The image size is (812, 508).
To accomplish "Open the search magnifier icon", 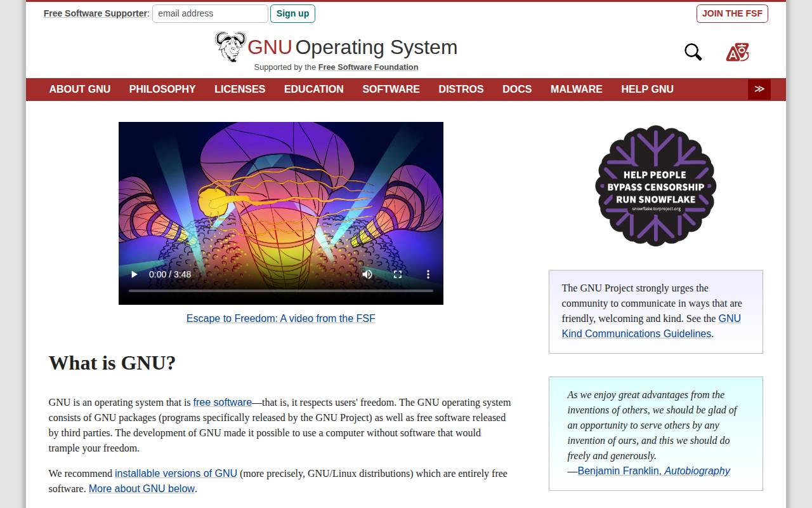I will point(693,52).
